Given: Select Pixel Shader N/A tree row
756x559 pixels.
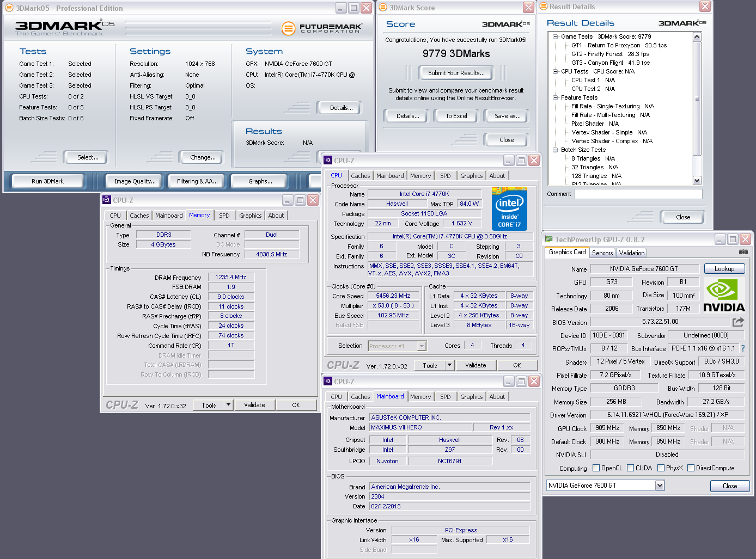Looking at the screenshot, I should (x=595, y=124).
